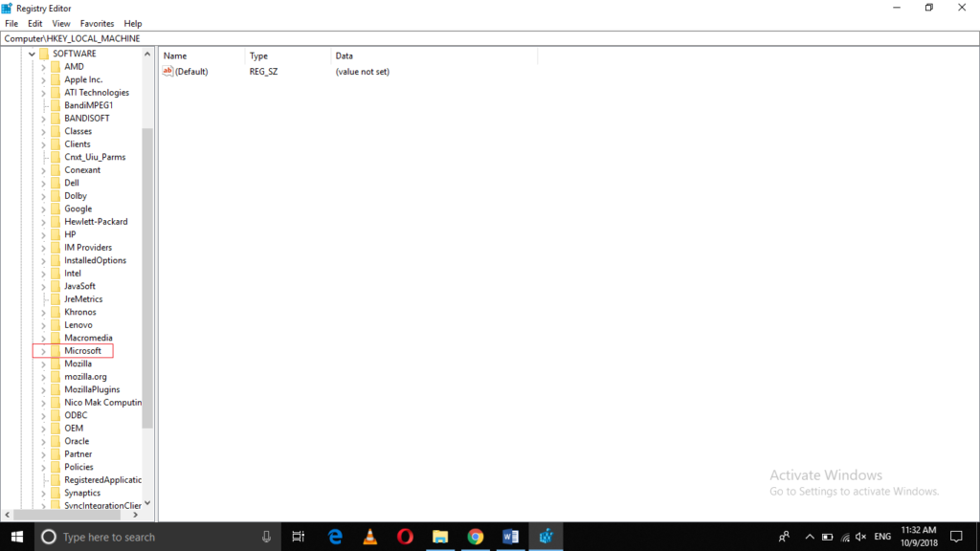The height and width of the screenshot is (551, 980).
Task: Select the Mozilla registry key
Action: 79,364
